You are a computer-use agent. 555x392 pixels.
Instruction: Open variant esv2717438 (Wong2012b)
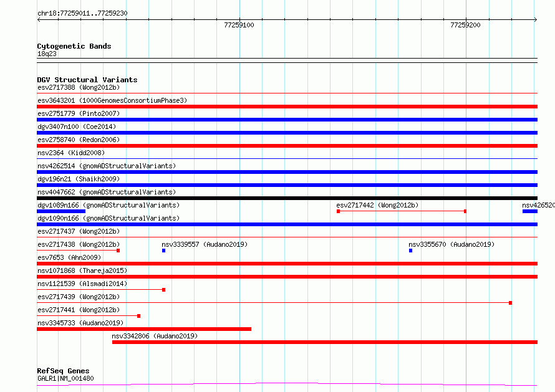(79, 244)
